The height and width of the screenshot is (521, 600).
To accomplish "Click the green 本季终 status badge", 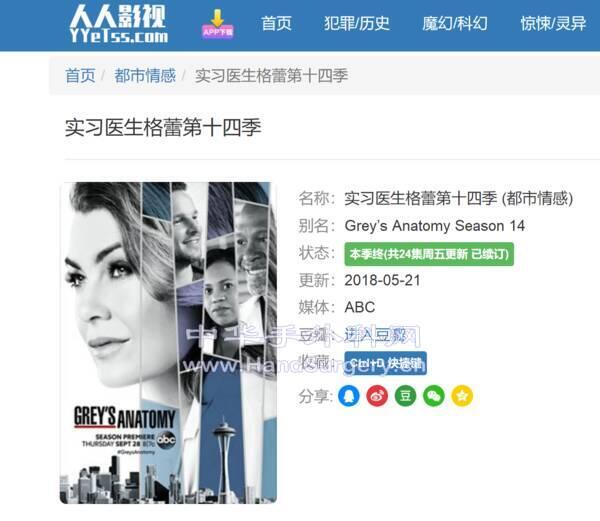I will (x=429, y=254).
